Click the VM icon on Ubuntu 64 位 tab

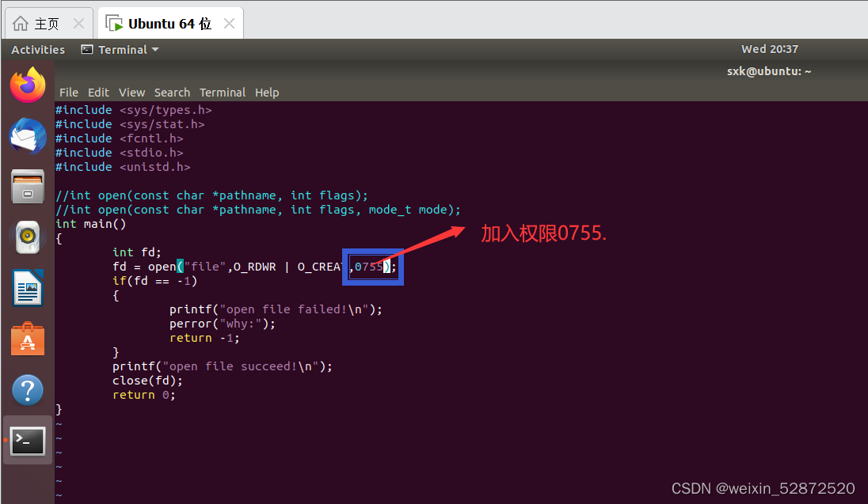coord(114,24)
